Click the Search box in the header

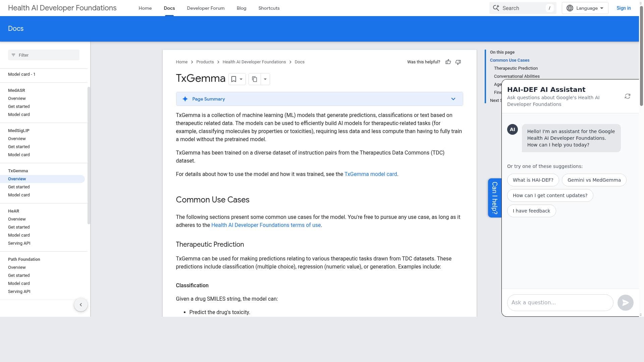coord(523,8)
